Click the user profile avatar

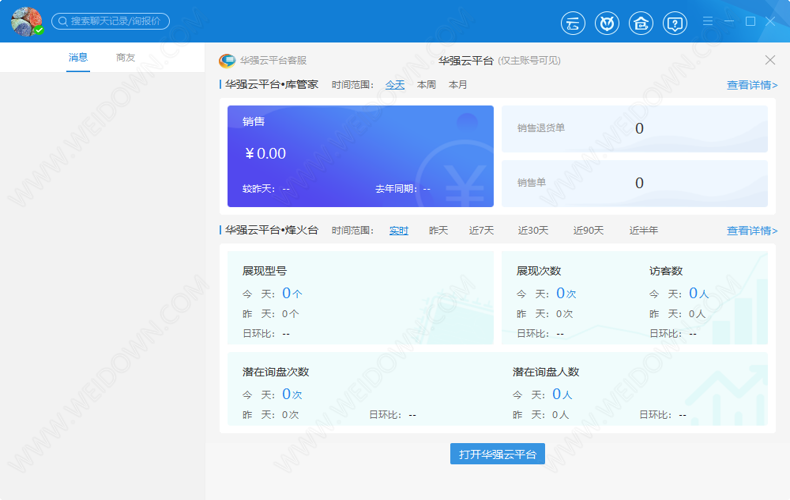coord(25,21)
